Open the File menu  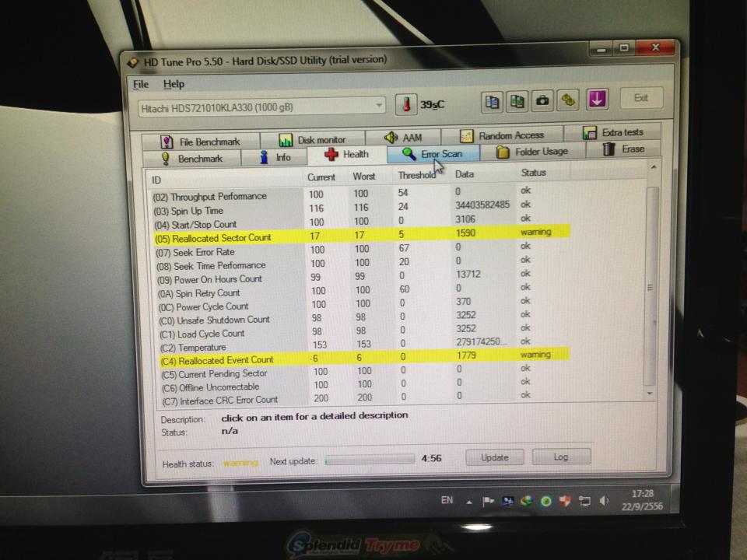tap(141, 84)
